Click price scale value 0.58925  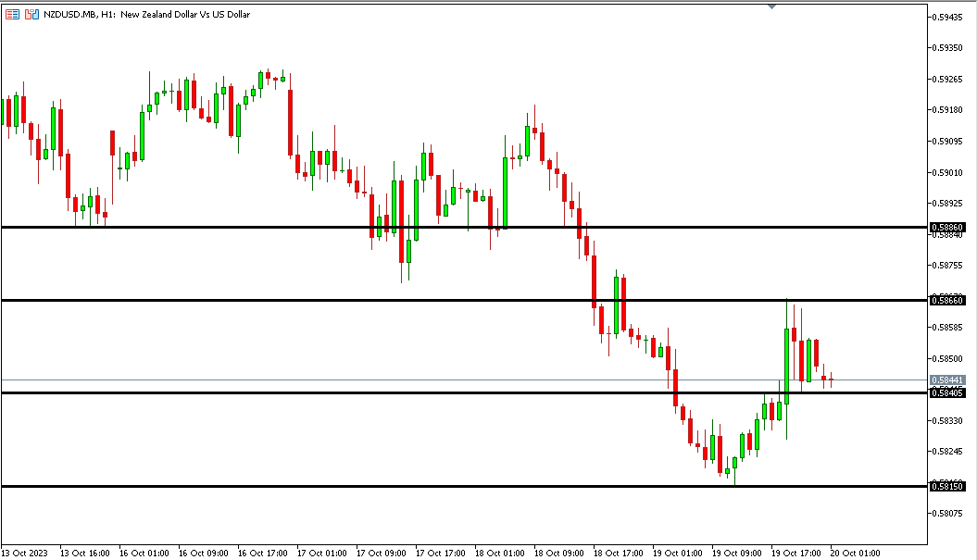coord(947,203)
